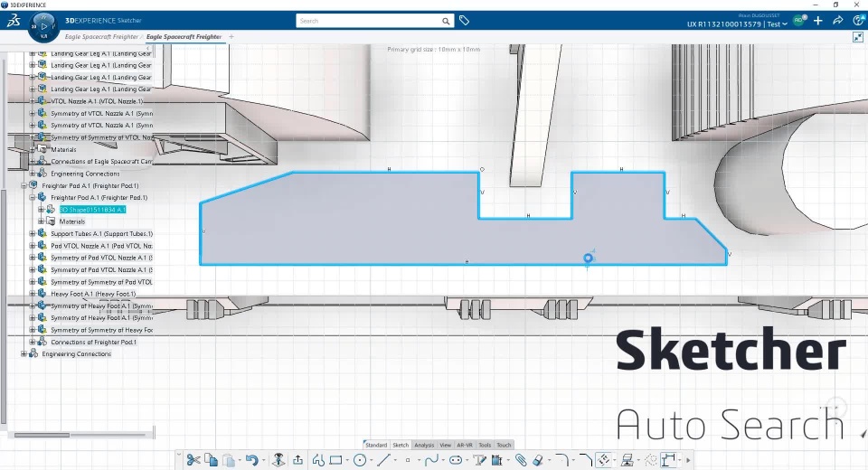Image resolution: width=868 pixels, height=470 pixels.
Task: Toggle the full-screen collapse button
Action: pos(858,37)
